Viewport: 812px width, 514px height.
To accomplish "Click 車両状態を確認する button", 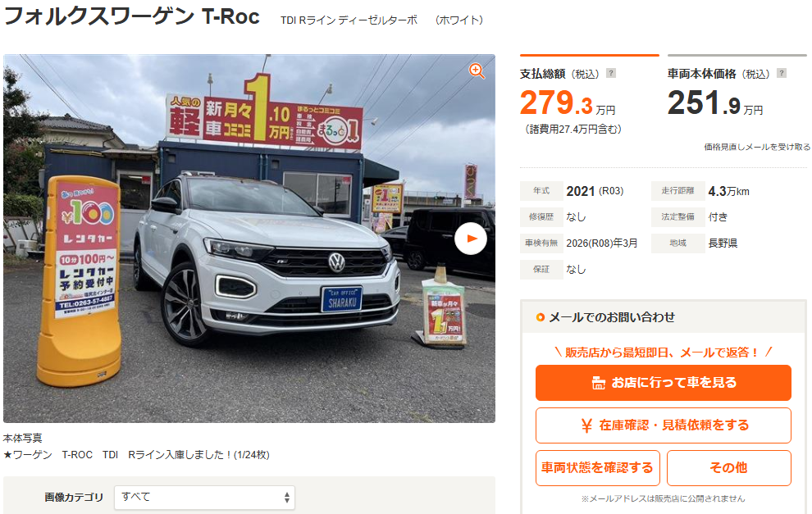I will (x=598, y=468).
